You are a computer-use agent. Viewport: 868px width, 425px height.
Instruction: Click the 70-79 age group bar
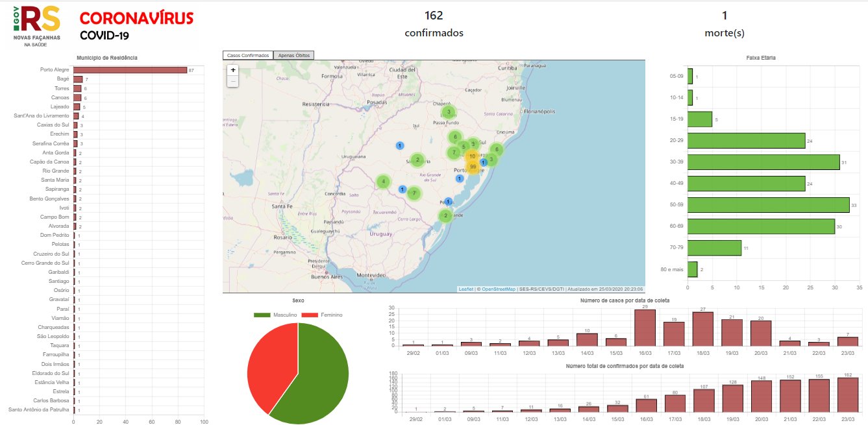(715, 248)
